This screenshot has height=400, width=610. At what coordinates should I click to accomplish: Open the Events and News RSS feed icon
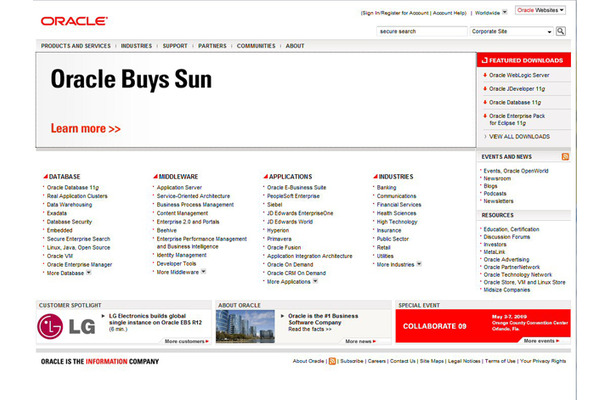[565, 156]
